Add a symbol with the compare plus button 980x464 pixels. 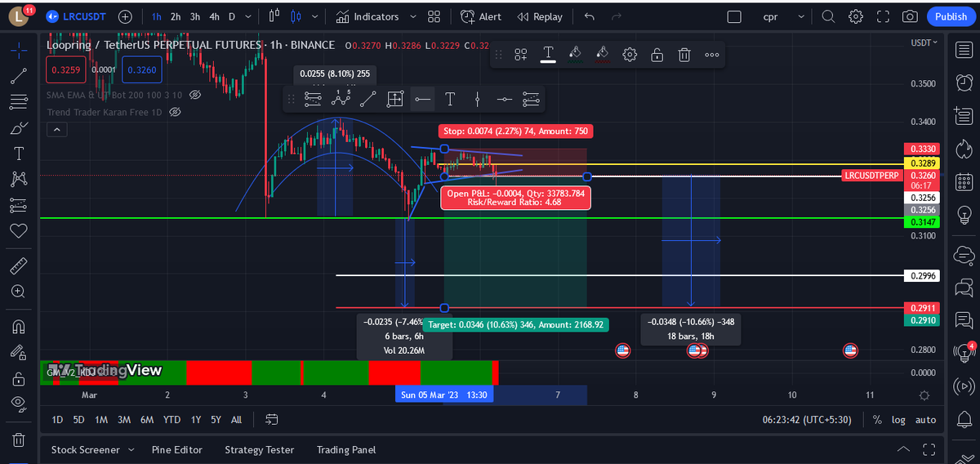click(x=125, y=16)
